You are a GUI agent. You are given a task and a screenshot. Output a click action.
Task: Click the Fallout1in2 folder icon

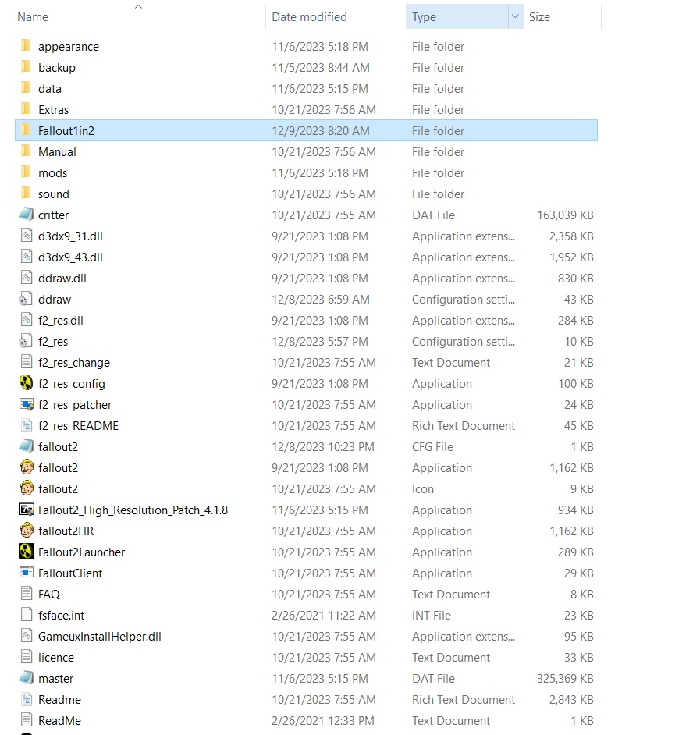point(27,130)
